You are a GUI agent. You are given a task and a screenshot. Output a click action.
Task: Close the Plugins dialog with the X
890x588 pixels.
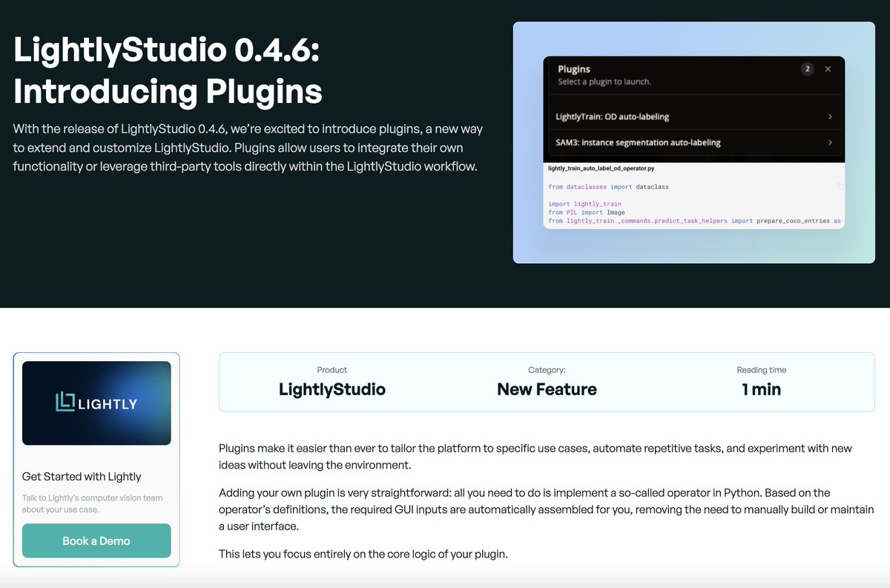[x=828, y=69]
